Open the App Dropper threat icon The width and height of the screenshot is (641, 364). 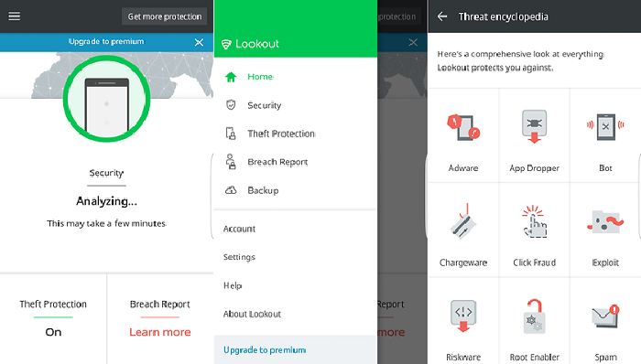point(534,126)
